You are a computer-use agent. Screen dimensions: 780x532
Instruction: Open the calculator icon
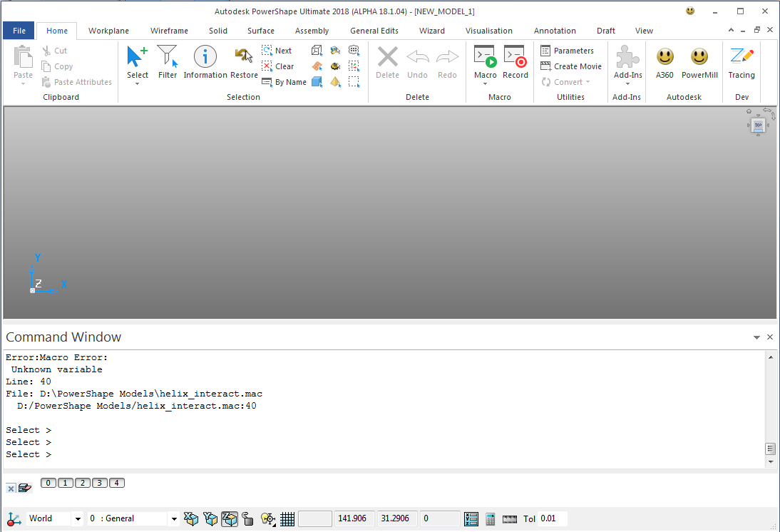tap(490, 518)
